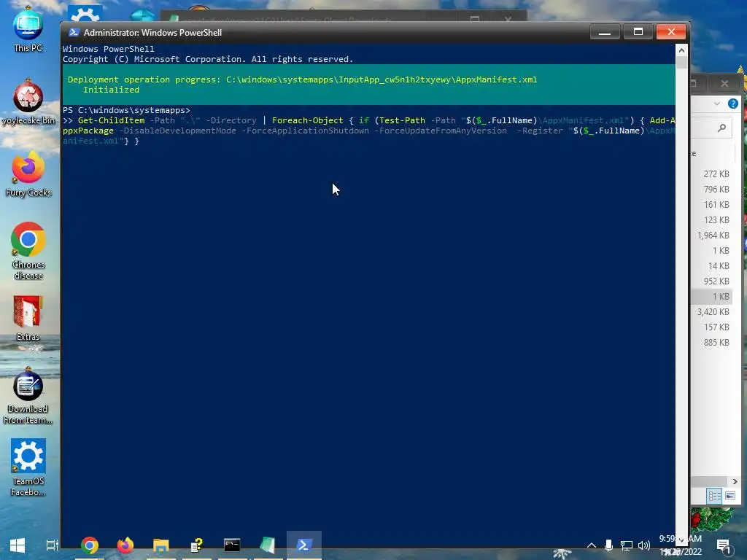Switch Explorer to details view
This screenshot has height=560, width=747.
click(714, 496)
